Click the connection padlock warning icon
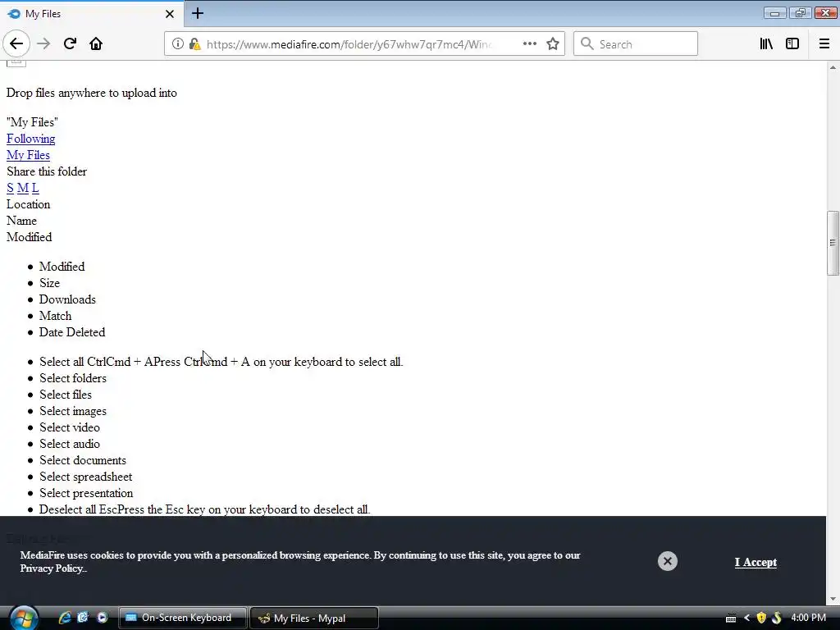Image resolution: width=840 pixels, height=630 pixels. (x=194, y=44)
